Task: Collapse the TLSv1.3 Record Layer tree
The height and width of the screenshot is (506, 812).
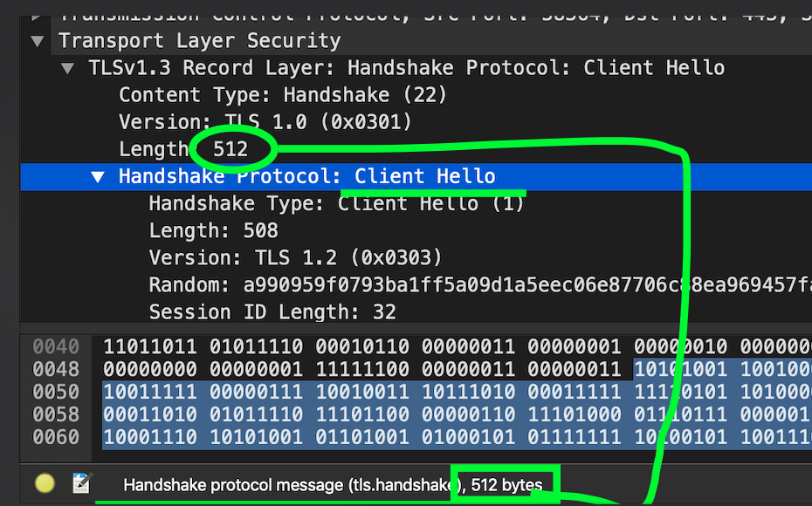Action: point(67,67)
